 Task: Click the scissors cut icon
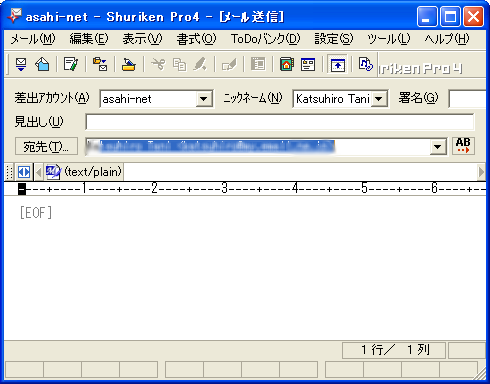[x=158, y=64]
